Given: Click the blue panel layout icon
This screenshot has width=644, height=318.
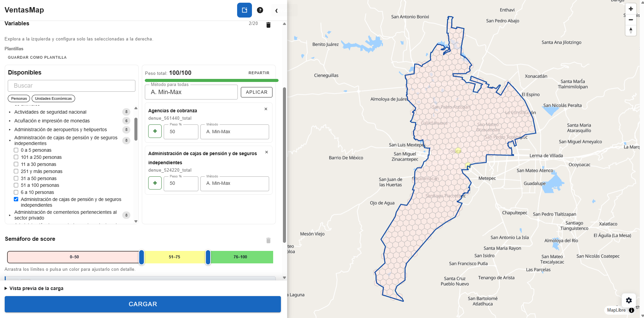Looking at the screenshot, I should click(x=245, y=10).
